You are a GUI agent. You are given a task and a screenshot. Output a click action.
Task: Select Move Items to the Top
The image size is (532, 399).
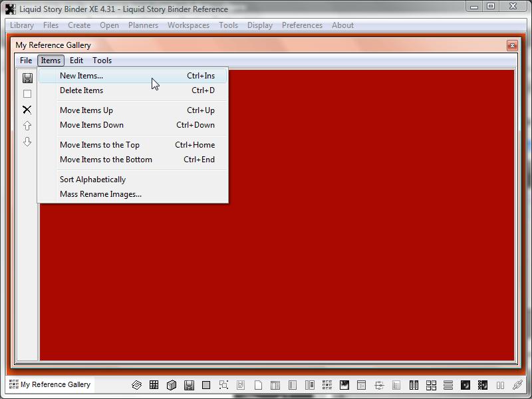[x=100, y=145]
